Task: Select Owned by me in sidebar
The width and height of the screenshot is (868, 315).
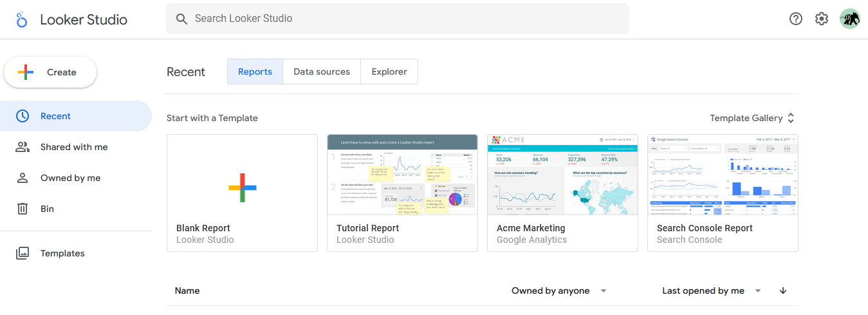Action: tap(76, 178)
